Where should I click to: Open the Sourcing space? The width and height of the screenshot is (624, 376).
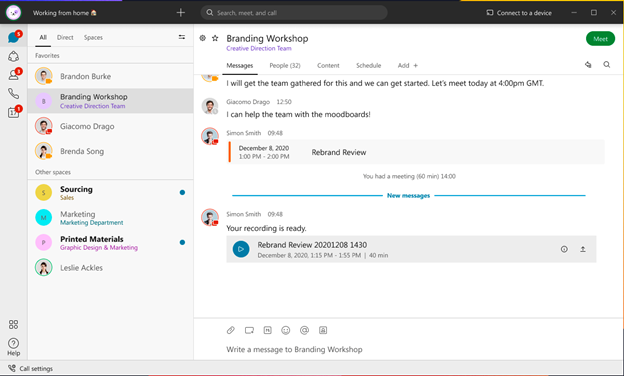click(x=111, y=193)
